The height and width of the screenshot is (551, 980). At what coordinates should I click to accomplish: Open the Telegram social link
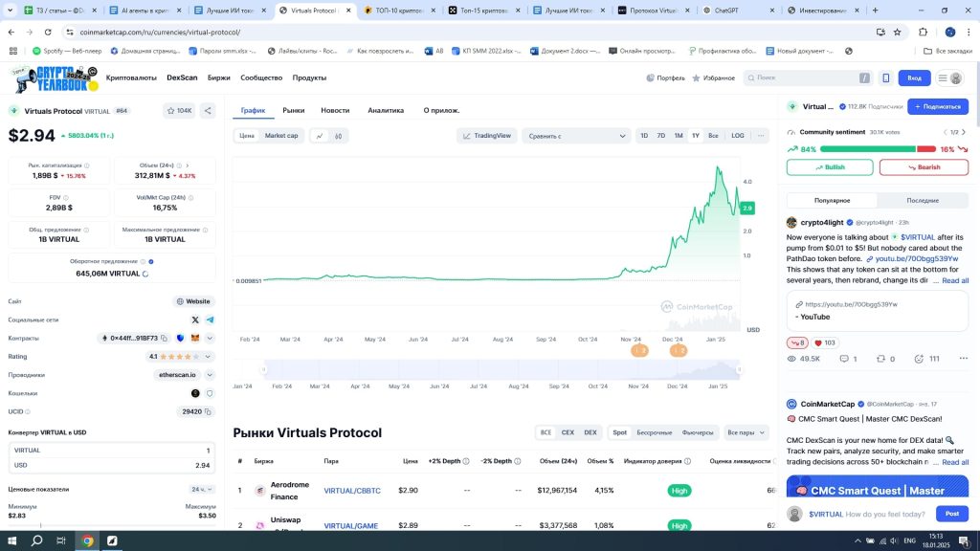pyautogui.click(x=210, y=320)
